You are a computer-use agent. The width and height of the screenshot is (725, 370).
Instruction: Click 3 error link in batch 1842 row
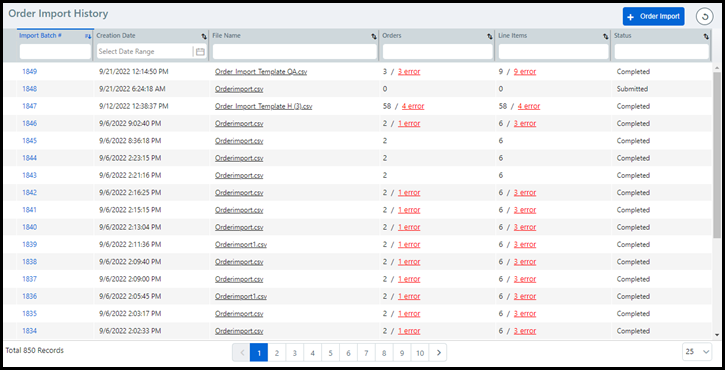[x=525, y=193]
